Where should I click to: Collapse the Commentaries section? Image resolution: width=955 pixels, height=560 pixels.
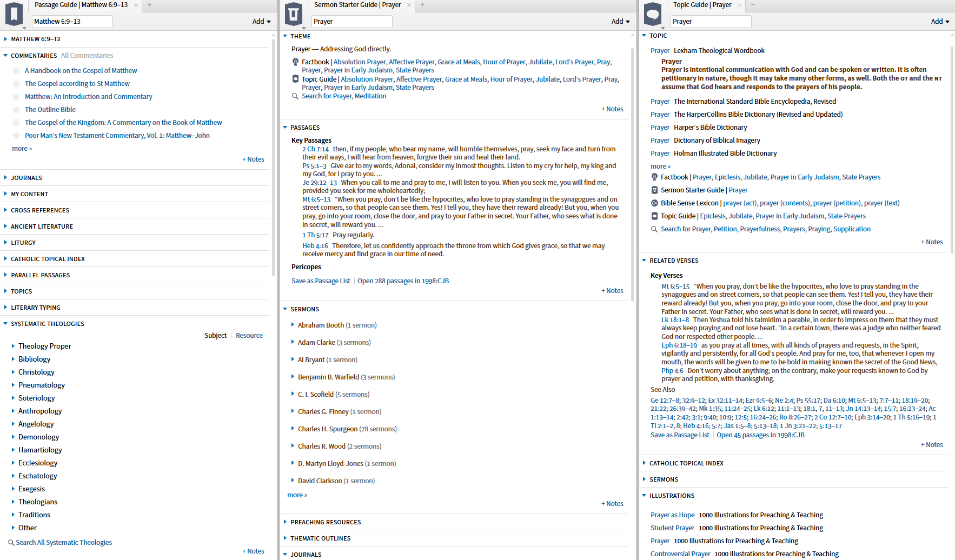(x=5, y=56)
